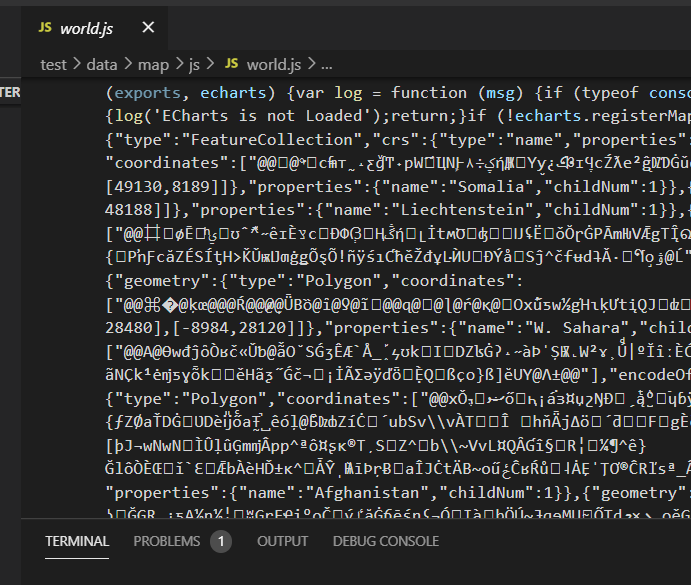
Task: Open the 'data' breadcrumb folder
Action: pyautogui.click(x=102, y=65)
